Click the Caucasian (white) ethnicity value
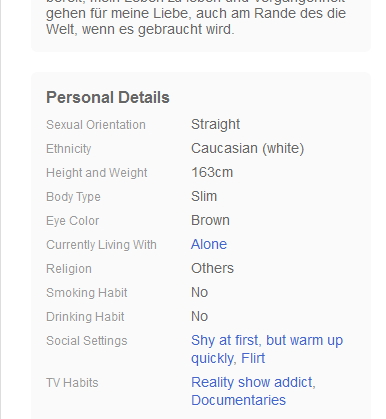Screen dimensions: 386x419 [247, 148]
